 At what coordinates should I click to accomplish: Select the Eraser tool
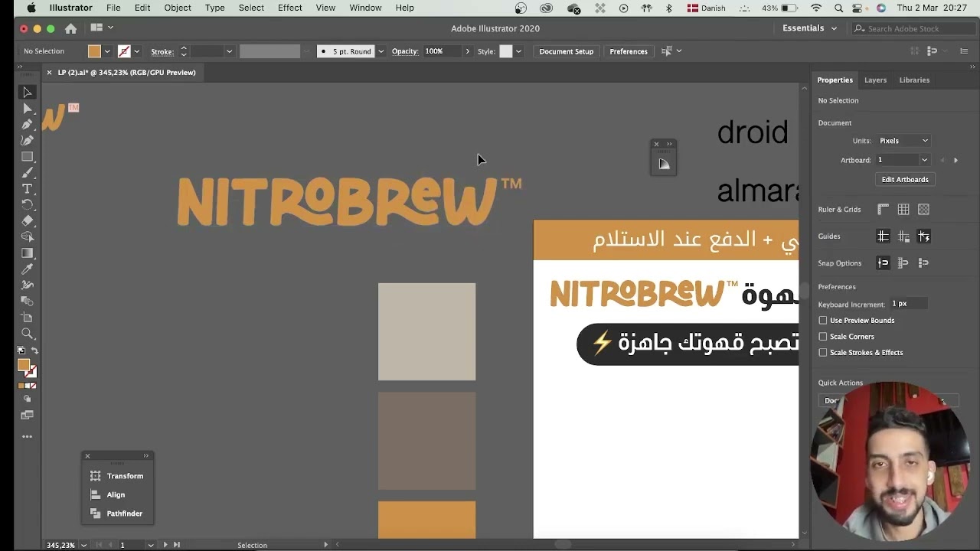pos(27,220)
